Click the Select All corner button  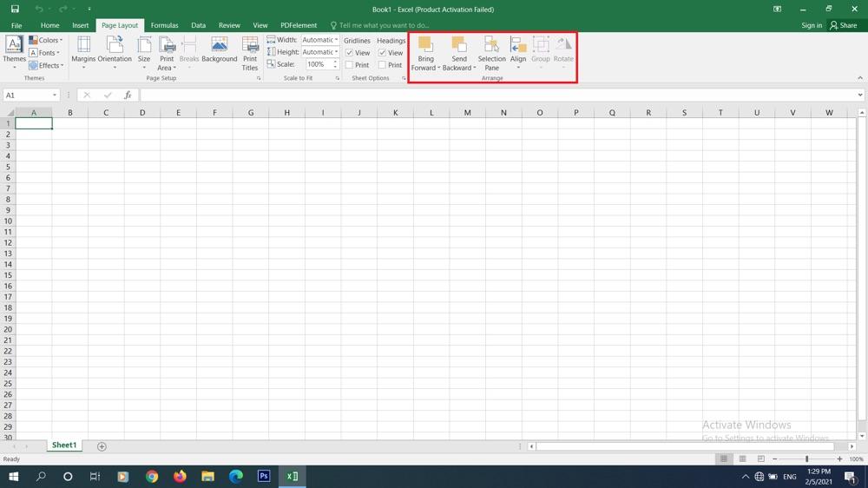(x=8, y=112)
